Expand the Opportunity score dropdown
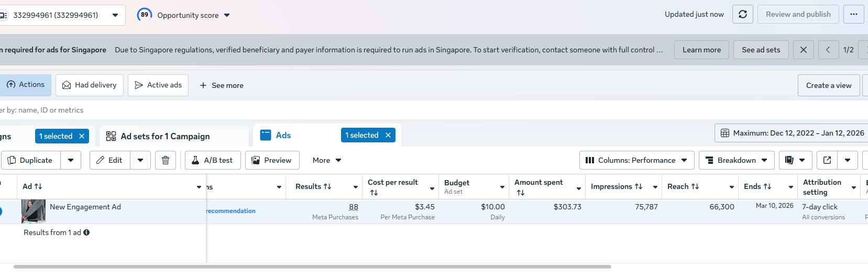The image size is (868, 279). click(227, 15)
